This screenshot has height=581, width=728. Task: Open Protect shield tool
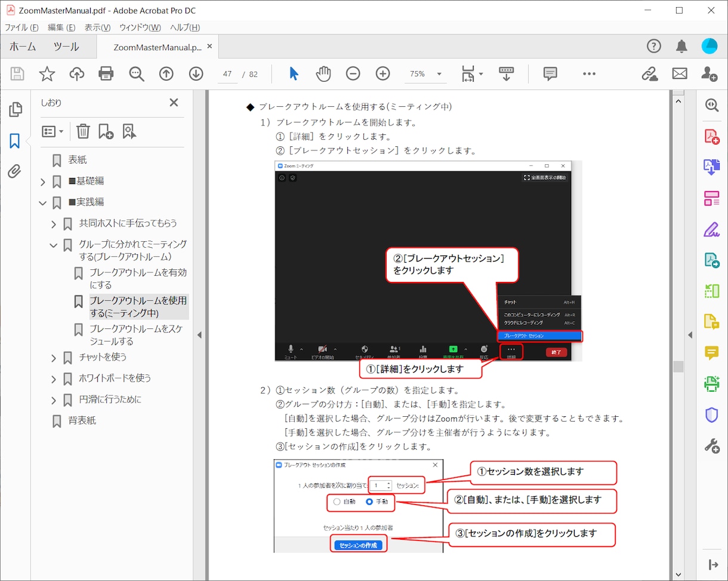pyautogui.click(x=711, y=414)
